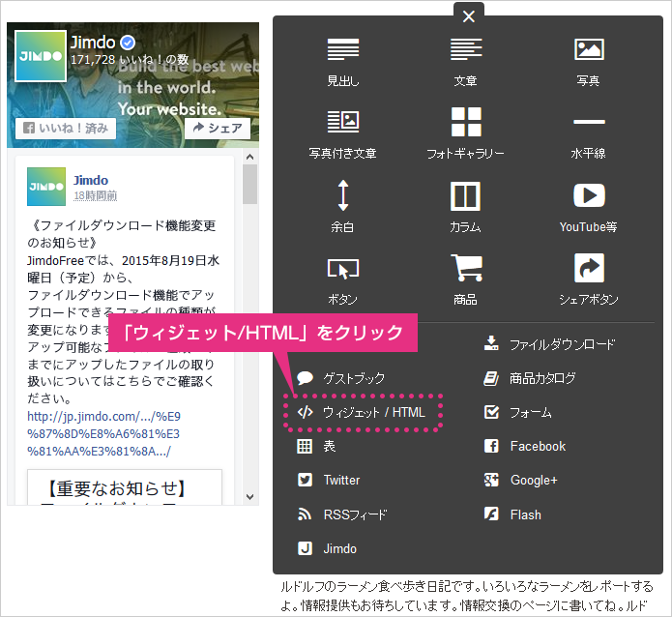The image size is (672, 617).
Task: Open the Jimdo page name link in post
Action: pyautogui.click(x=91, y=180)
